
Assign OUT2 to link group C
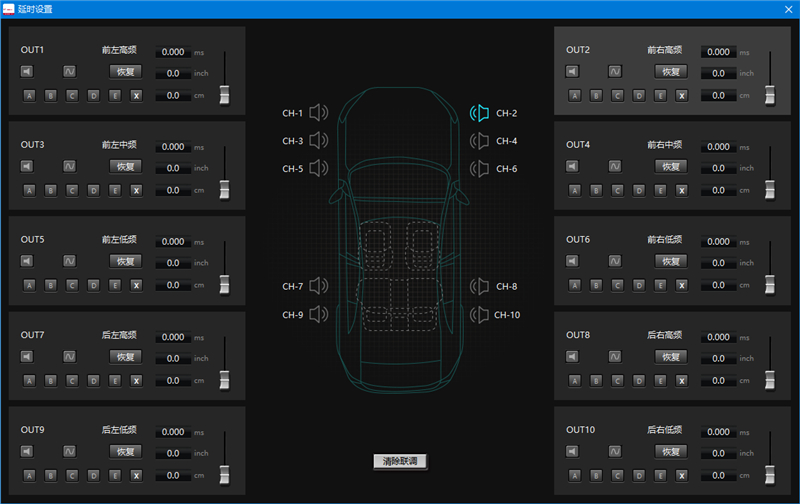(617, 95)
